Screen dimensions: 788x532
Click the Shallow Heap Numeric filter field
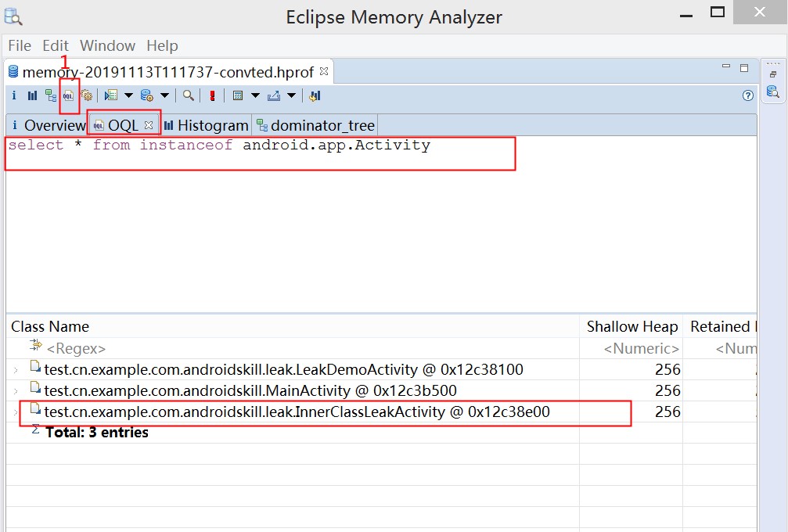tap(631, 348)
